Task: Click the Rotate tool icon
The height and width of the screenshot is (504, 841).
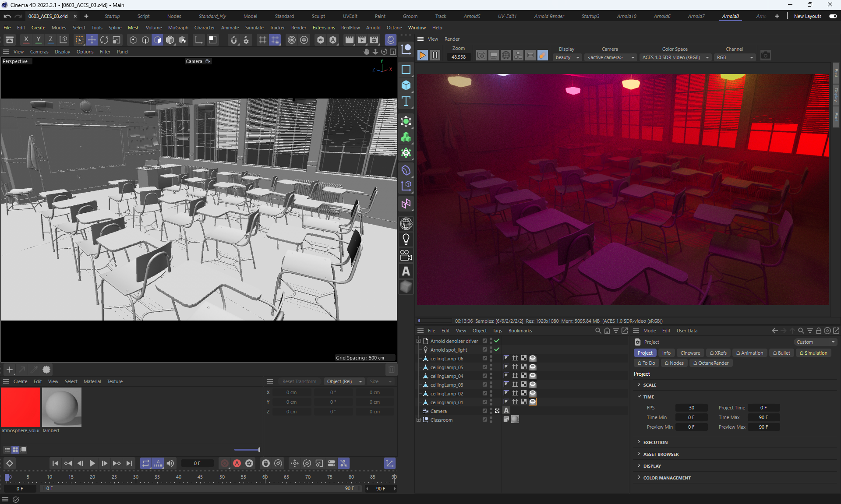Action: [x=104, y=40]
